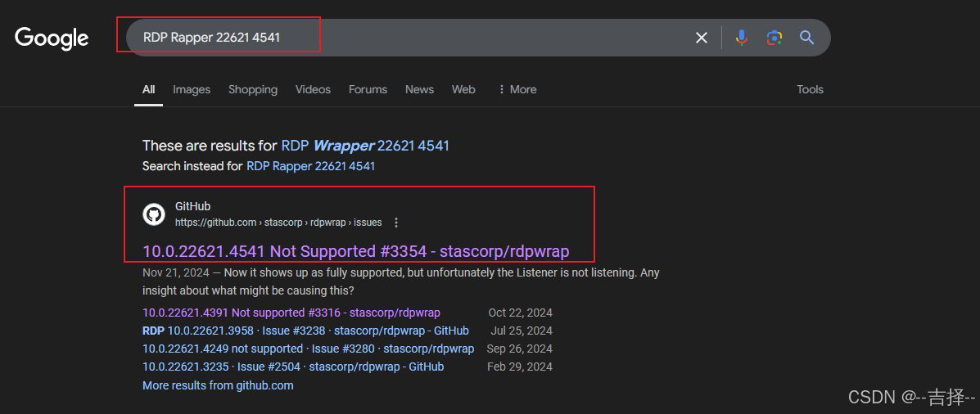This screenshot has width=980, height=414.
Task: Click the Oct 22, 2024 date
Action: click(520, 313)
